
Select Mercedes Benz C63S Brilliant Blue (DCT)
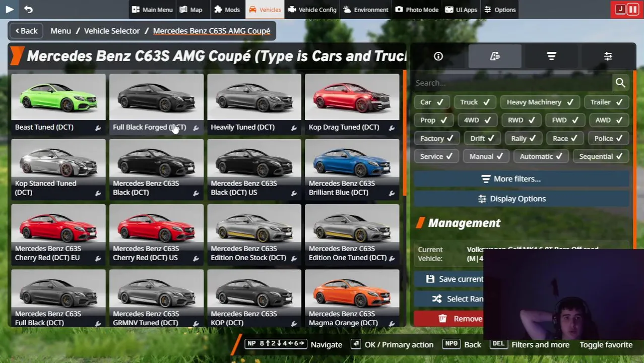(352, 169)
